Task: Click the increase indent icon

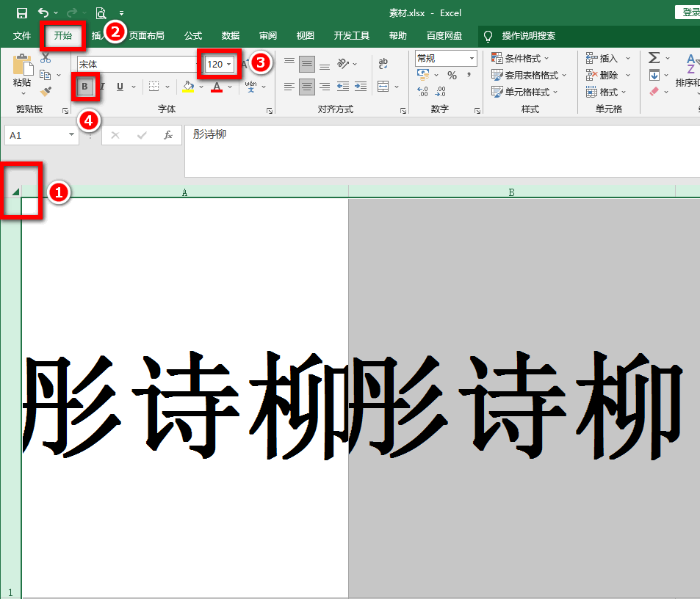Action: click(360, 87)
